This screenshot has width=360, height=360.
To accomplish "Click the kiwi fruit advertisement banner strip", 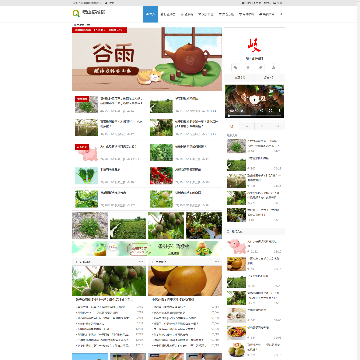I will pos(147,249).
